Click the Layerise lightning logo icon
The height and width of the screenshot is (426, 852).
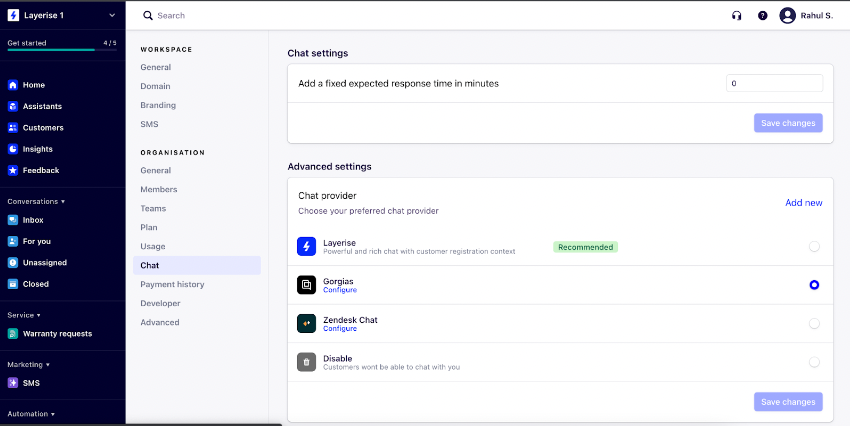point(13,15)
